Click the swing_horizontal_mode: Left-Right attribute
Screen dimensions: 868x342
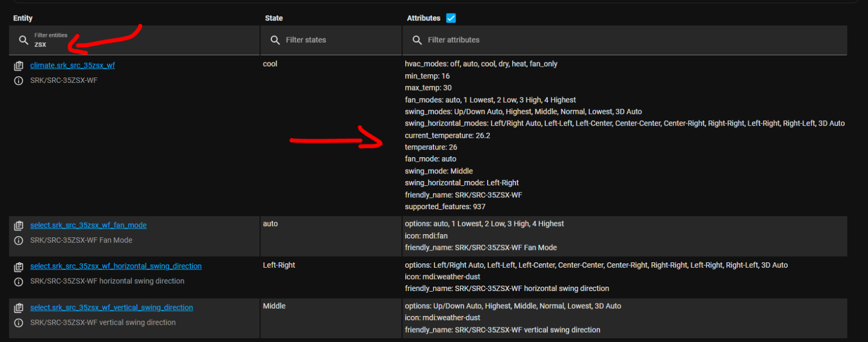(x=462, y=183)
